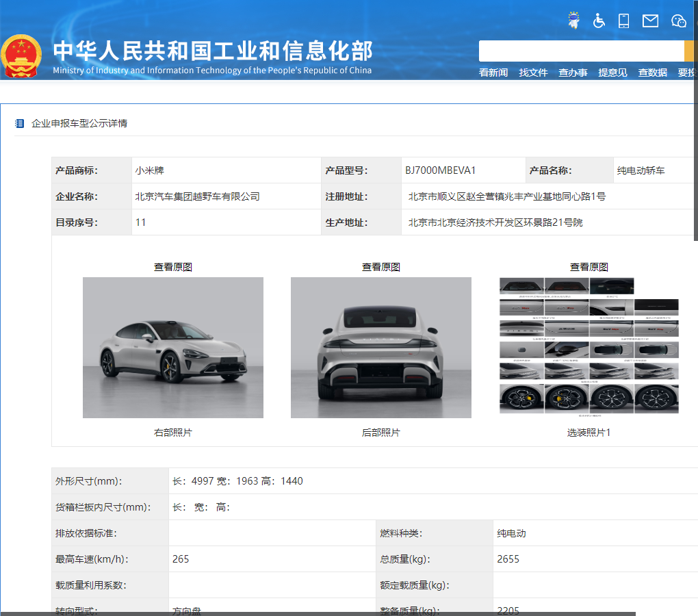This screenshot has width=698, height=616.
Task: Select the company name 北京汽车集团越野车有限公司
Action: 197,196
